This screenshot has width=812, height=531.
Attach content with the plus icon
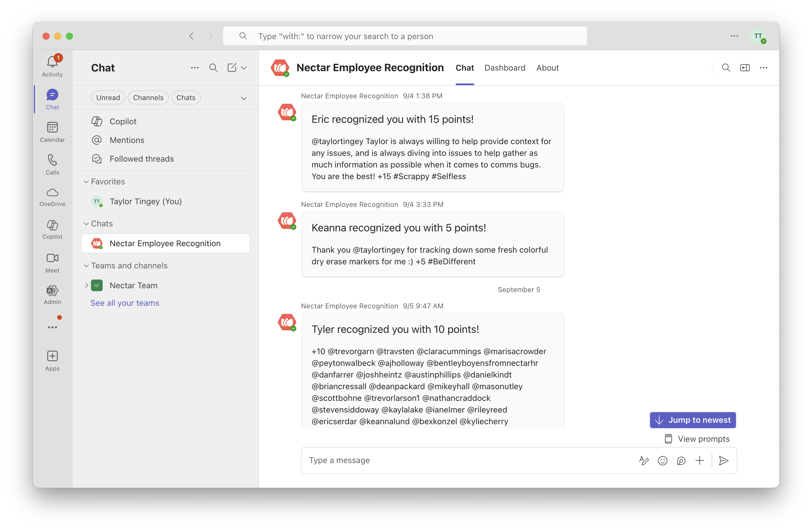coord(699,460)
